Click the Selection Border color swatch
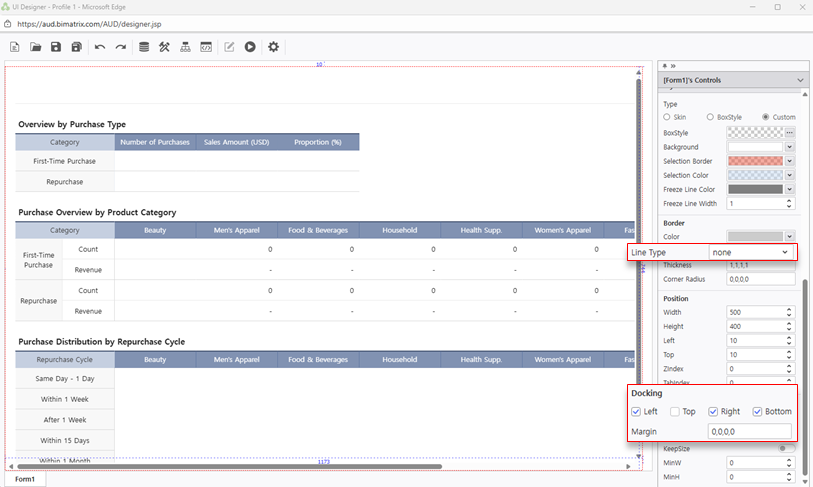This screenshot has width=813, height=487. point(754,161)
